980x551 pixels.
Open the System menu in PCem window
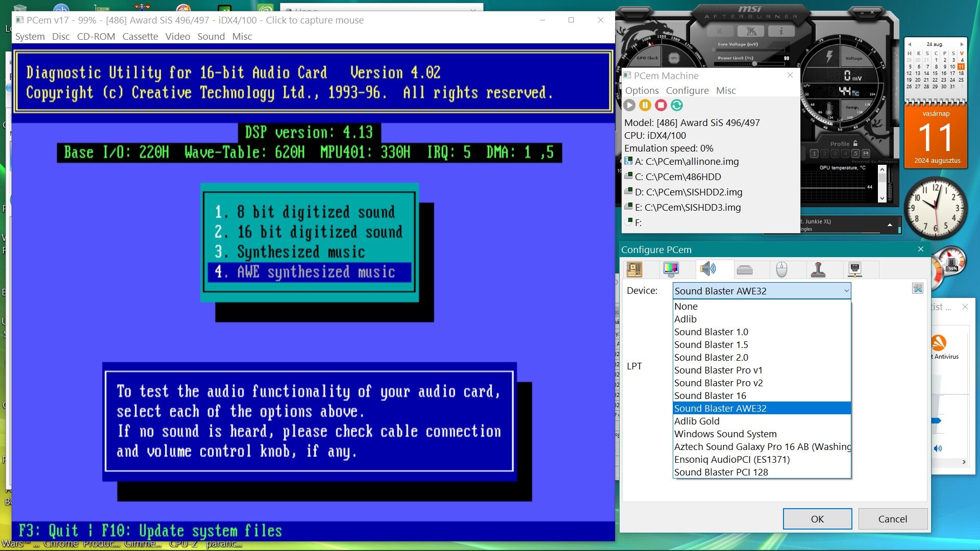pos(30,36)
